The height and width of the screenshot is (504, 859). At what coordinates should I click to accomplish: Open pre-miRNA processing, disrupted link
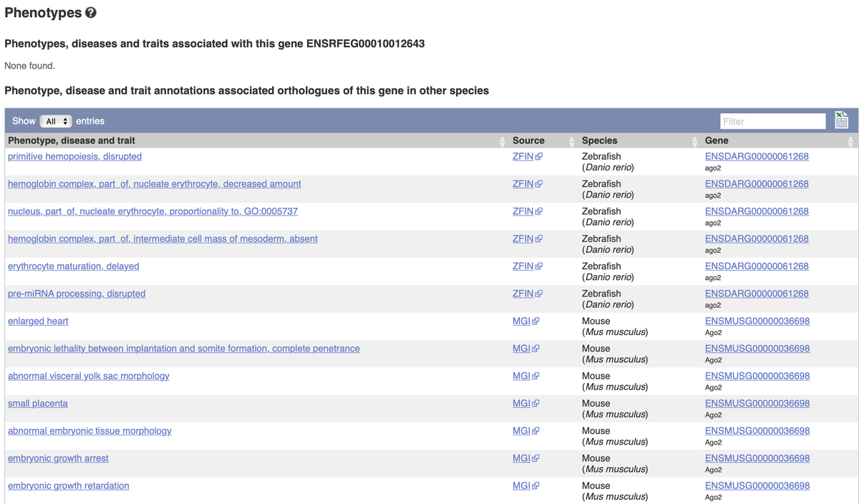77,294
